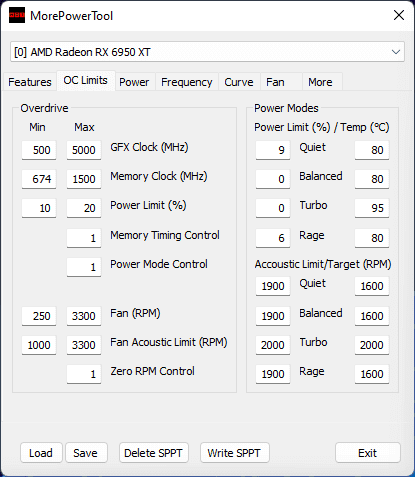
Task: Click the Save button
Action: 86,453
